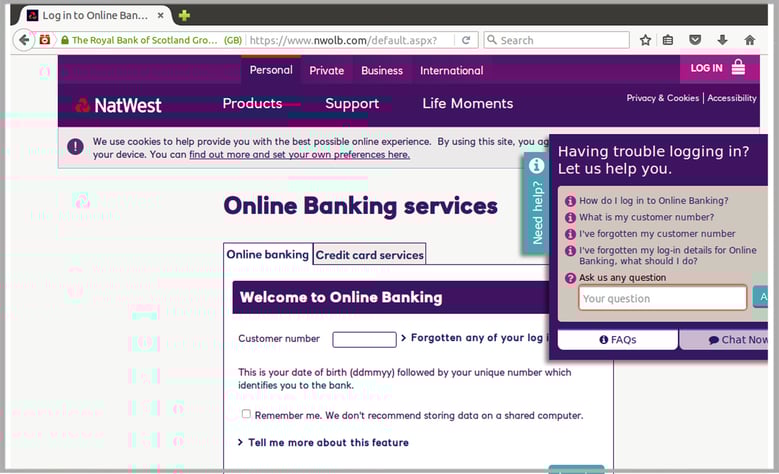779x474 pixels.
Task: Click the orange extension icon beside back button
Action: (x=45, y=40)
